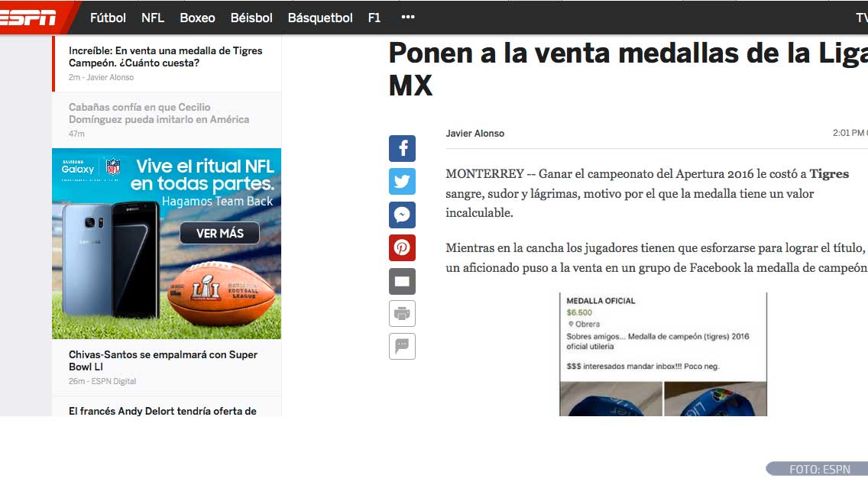Read the Cabañas and Cecilio Domínguez story

coord(159,113)
